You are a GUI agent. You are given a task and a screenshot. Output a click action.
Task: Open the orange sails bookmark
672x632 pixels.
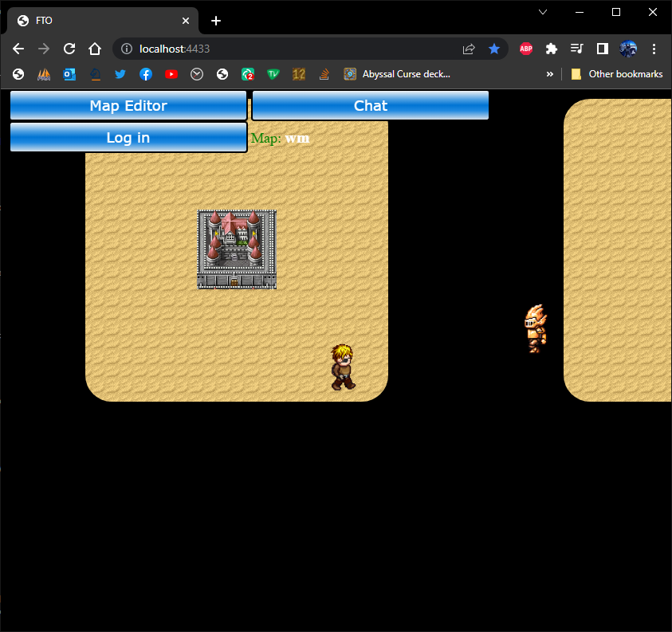coord(44,74)
